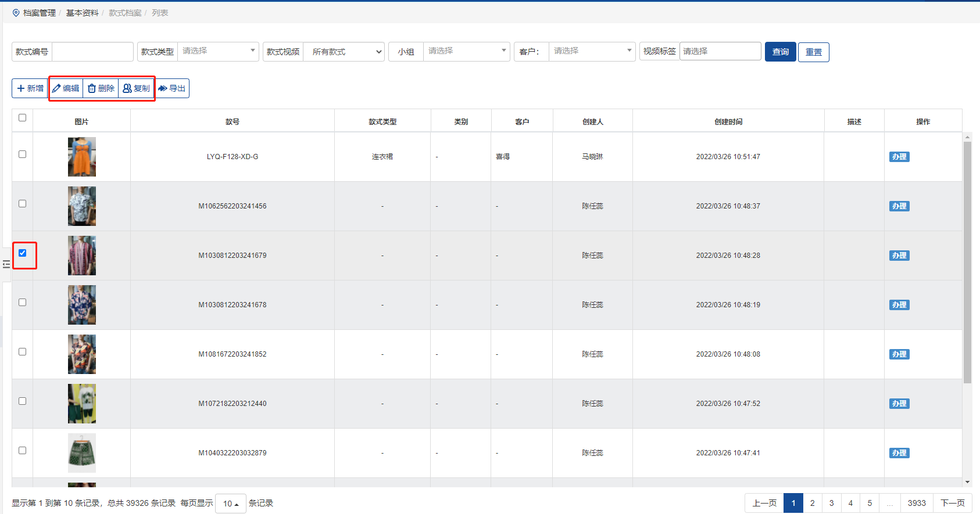The image size is (980, 514).
Task: Click the 查询 search button
Action: tap(780, 52)
